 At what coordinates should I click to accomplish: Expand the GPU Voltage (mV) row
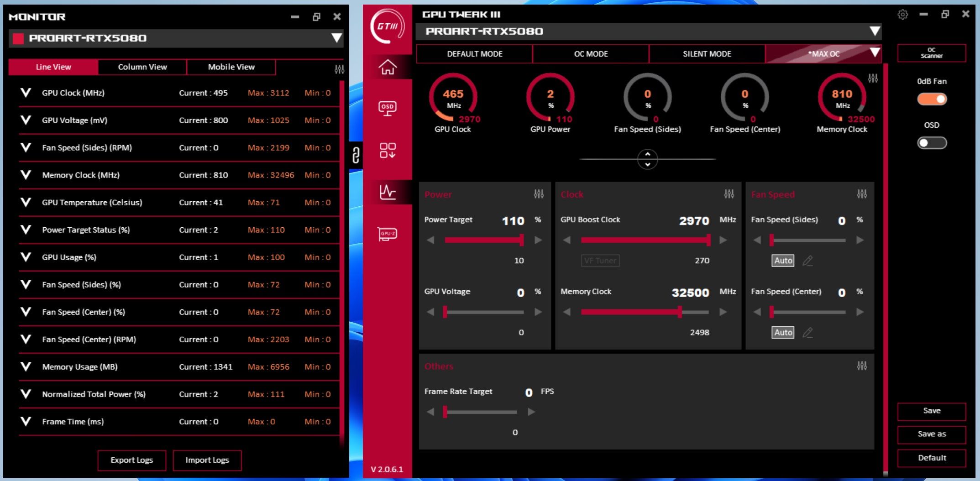click(x=26, y=120)
